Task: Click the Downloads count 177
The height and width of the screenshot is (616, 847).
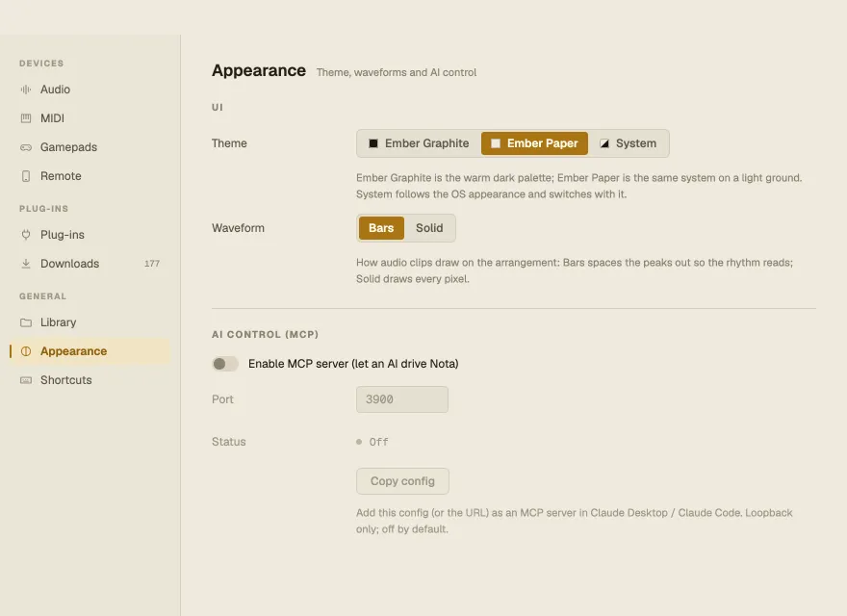Action: (152, 264)
